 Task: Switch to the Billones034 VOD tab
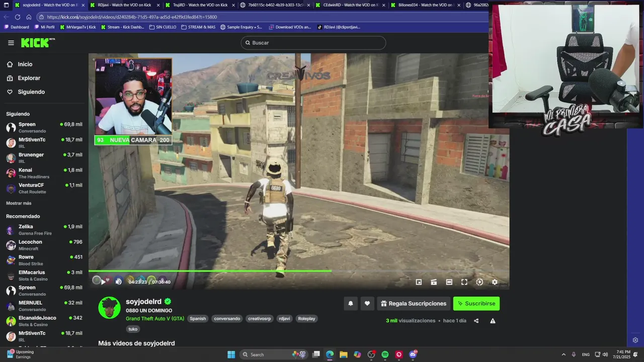(426, 5)
